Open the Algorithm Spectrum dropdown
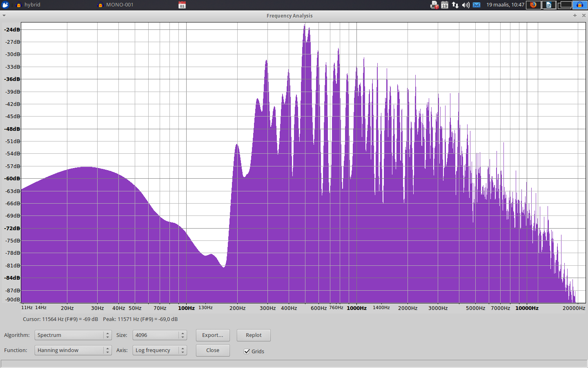This screenshot has width=588, height=368. tap(73, 335)
